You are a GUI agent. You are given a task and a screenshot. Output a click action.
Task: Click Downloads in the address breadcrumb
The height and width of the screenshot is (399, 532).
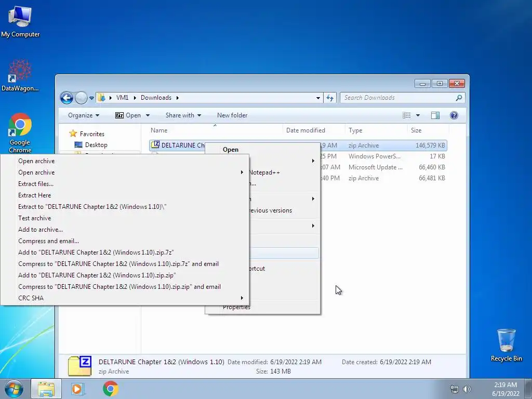156,98
